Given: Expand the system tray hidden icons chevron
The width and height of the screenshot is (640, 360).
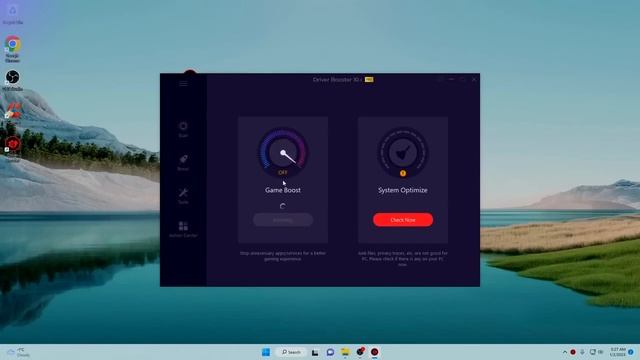Looking at the screenshot, I should click(565, 352).
